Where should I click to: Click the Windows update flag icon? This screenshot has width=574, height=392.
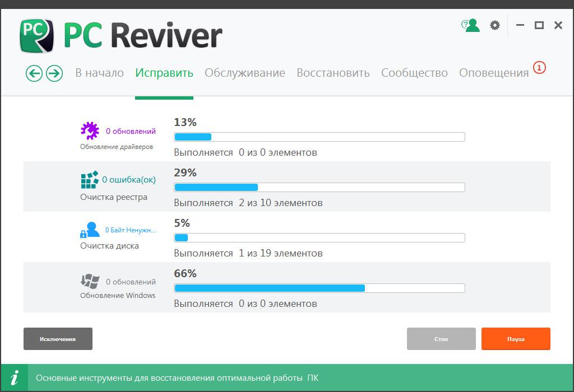tap(90, 281)
